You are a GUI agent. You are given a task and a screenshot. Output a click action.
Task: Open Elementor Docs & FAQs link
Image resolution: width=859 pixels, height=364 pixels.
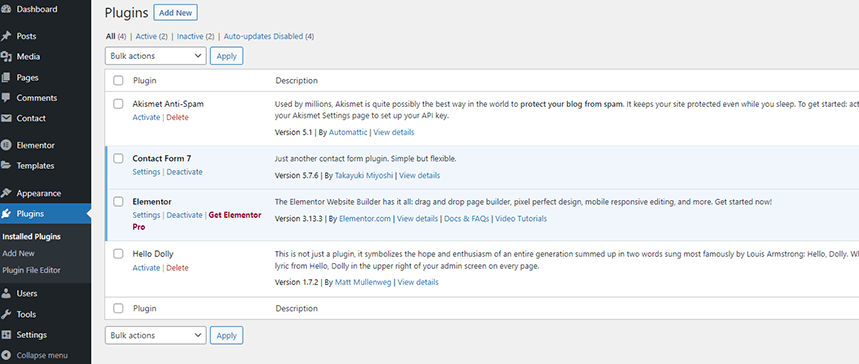pos(467,219)
